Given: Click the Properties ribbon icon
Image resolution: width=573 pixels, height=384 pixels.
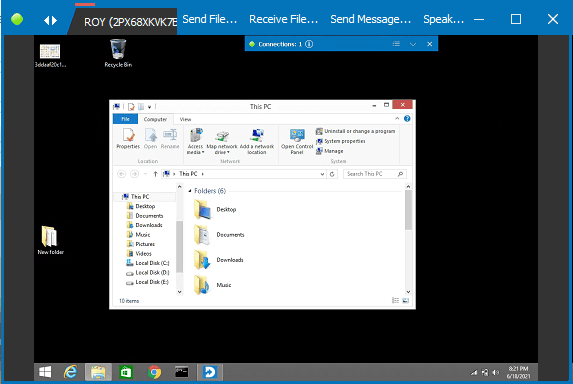Looking at the screenshot, I should pos(128,139).
